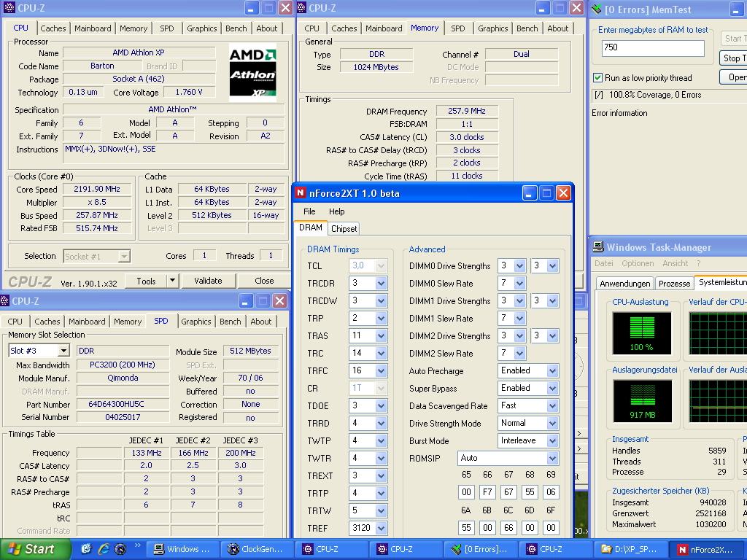Open Graphics tab in CPU-Z CPU window

[x=201, y=28]
